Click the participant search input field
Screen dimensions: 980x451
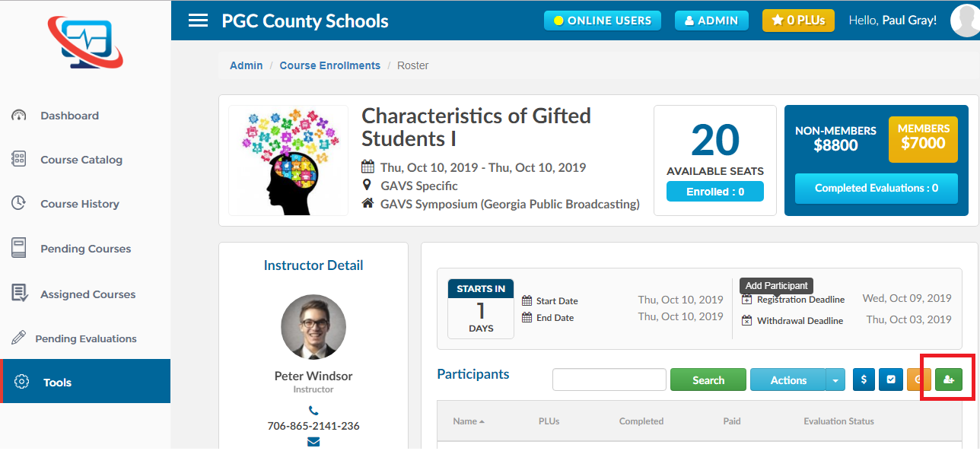[x=609, y=380]
